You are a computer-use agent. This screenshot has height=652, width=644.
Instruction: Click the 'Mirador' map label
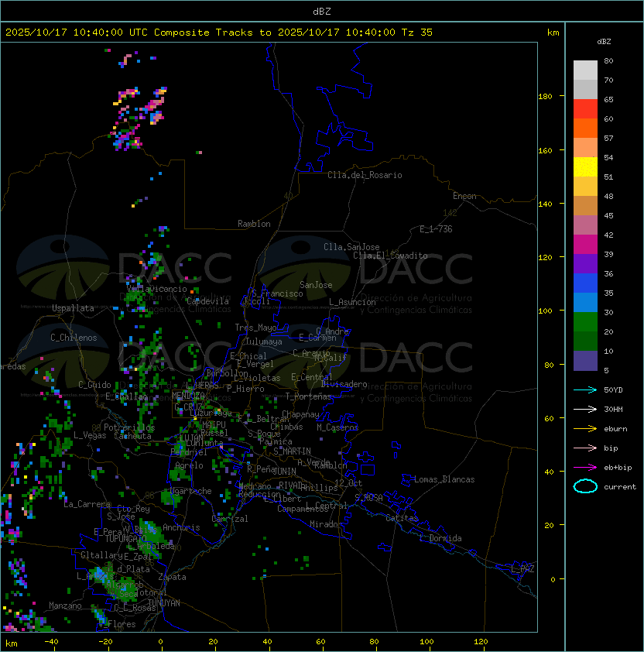(326, 524)
